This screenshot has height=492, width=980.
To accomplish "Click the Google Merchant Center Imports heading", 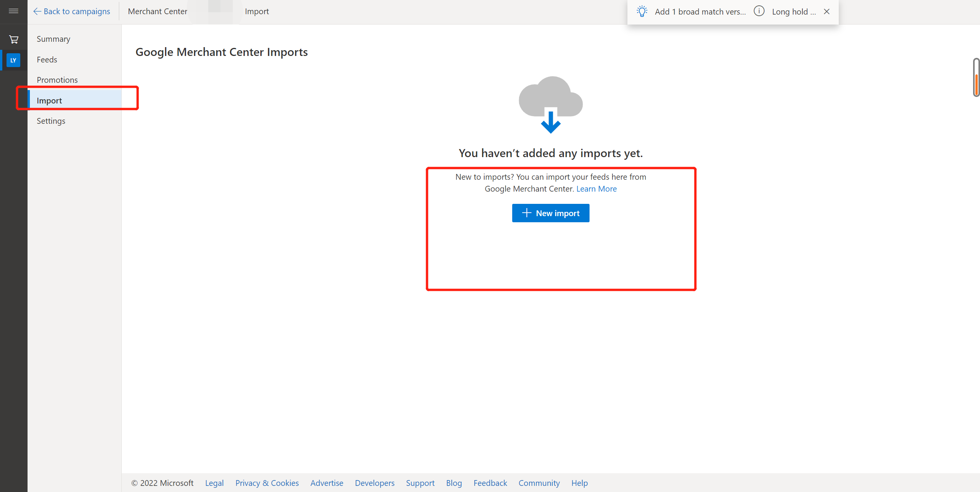I will [222, 52].
